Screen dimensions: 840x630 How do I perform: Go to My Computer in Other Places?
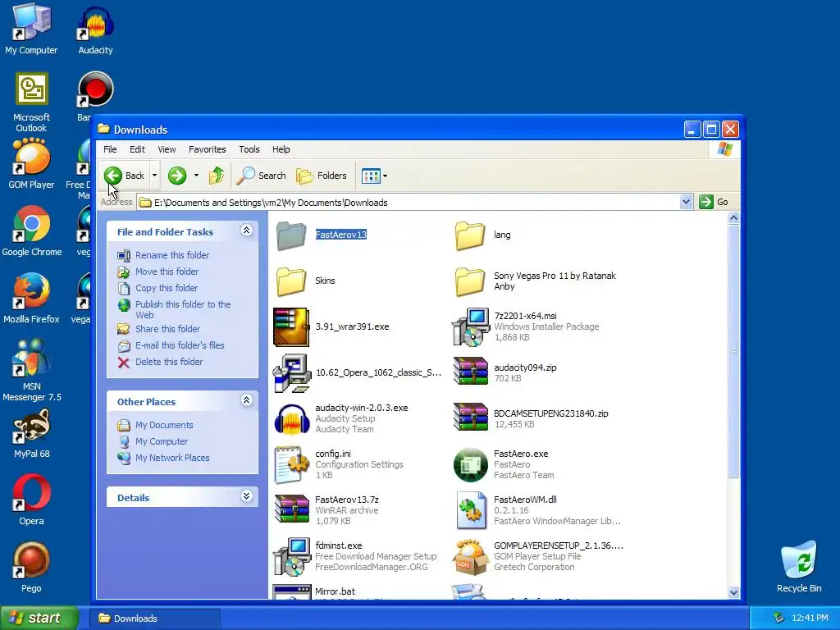162,441
